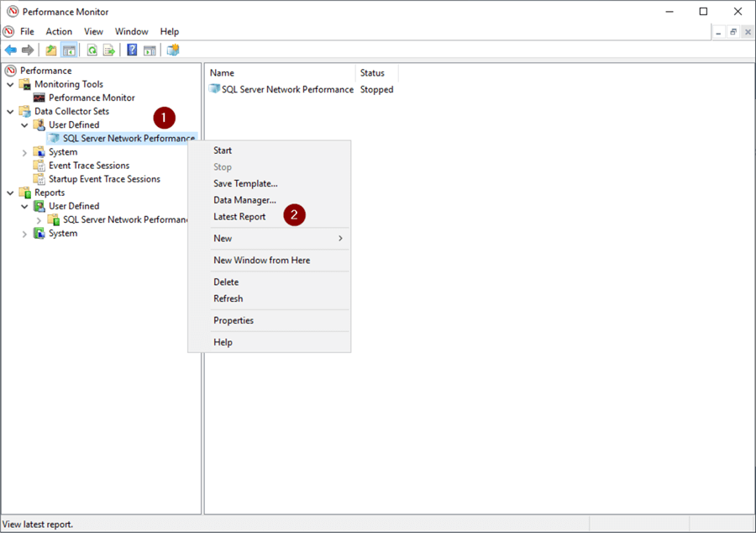Expand the New submenu arrow
The image size is (756, 533).
click(x=340, y=239)
